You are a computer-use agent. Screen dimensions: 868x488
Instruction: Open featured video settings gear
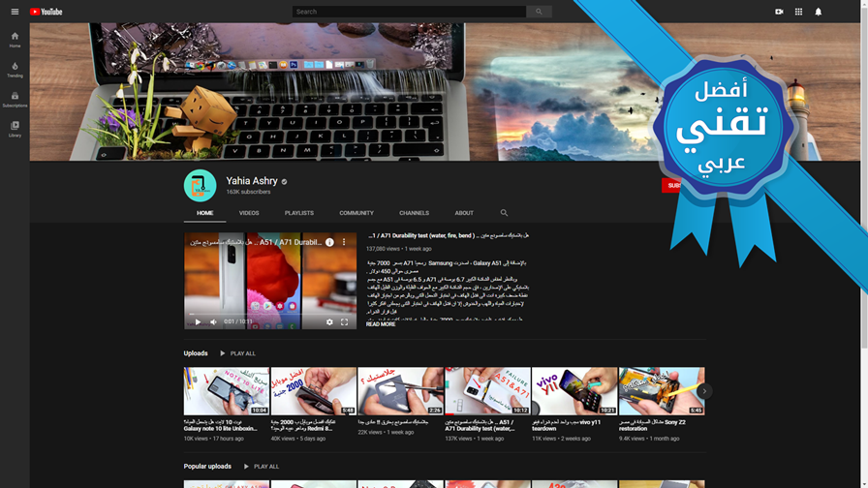pyautogui.click(x=329, y=321)
